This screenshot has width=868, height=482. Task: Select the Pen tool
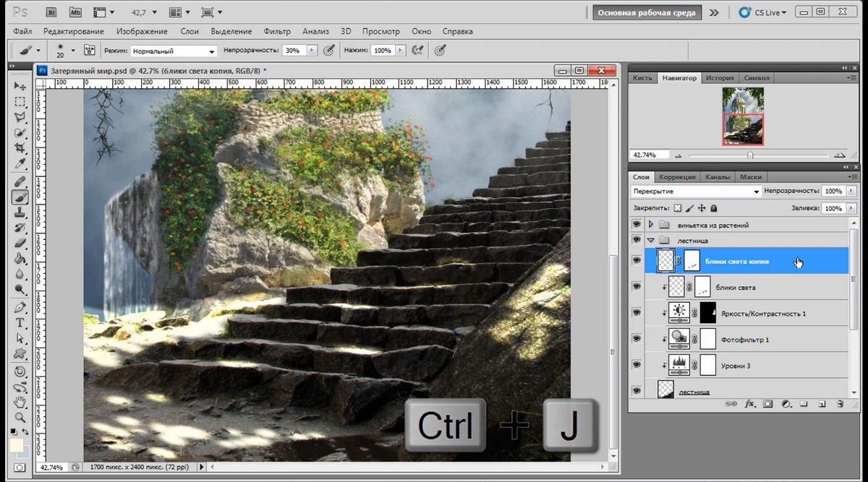pyautogui.click(x=20, y=308)
